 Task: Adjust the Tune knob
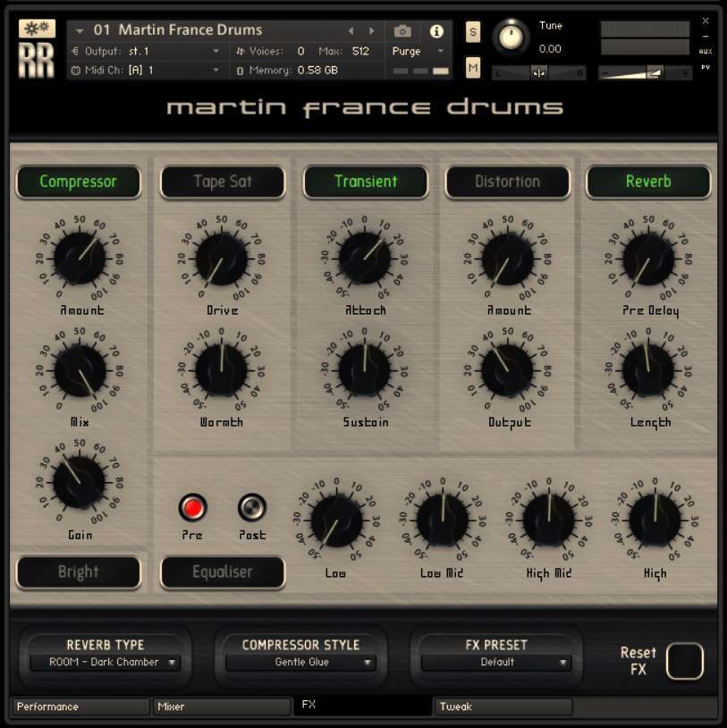[511, 38]
